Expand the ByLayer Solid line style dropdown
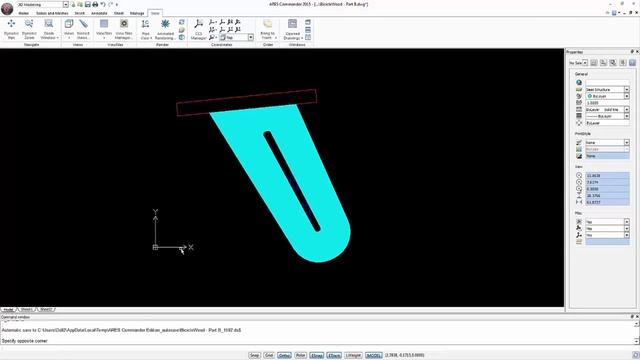This screenshot has height=360, width=640. [627, 109]
